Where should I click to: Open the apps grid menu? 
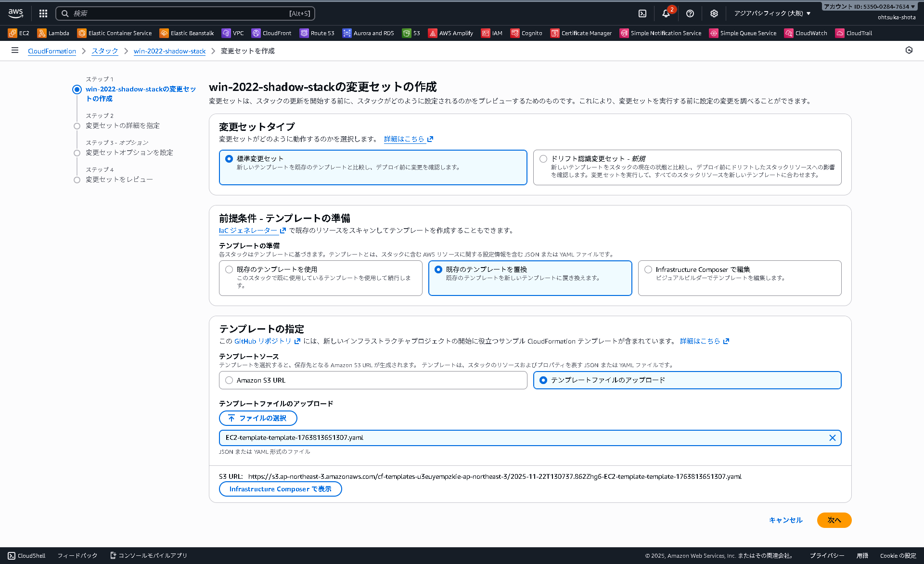(x=43, y=13)
